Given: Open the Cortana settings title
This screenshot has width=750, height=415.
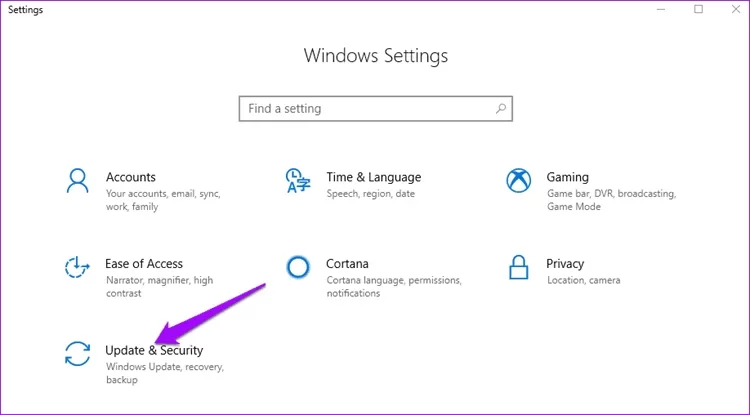Looking at the screenshot, I should tap(347, 264).
